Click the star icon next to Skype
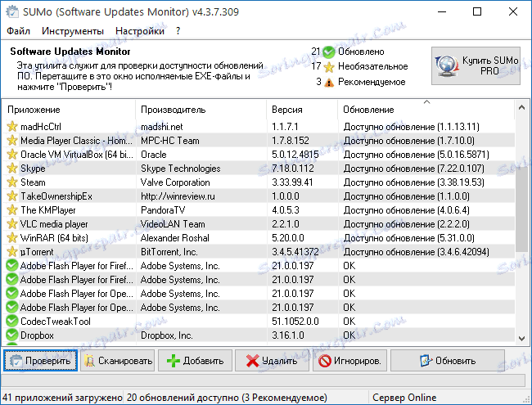This screenshot has height=405, width=532. 12,169
